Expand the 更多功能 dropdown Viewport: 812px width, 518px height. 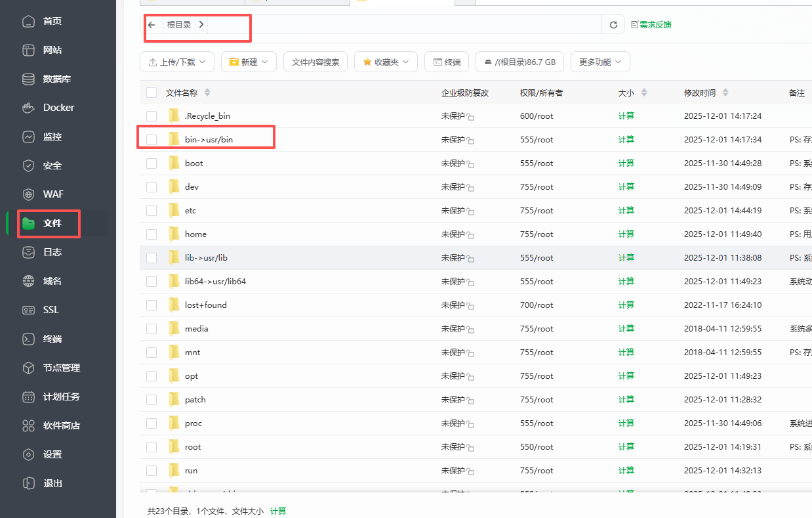click(x=600, y=62)
